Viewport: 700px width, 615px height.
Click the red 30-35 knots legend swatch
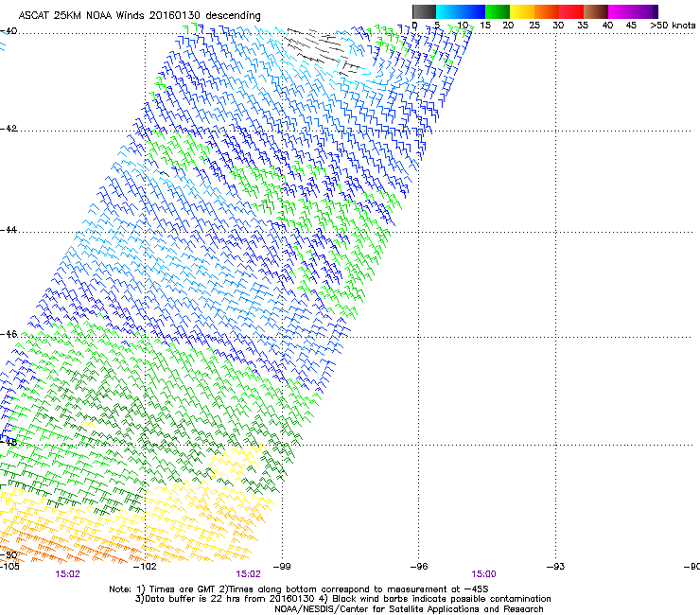[x=571, y=11]
